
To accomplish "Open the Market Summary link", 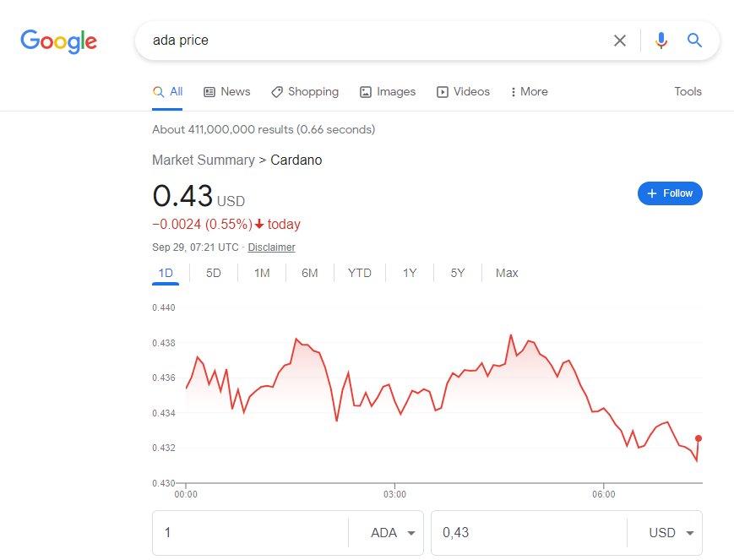I will click(204, 160).
